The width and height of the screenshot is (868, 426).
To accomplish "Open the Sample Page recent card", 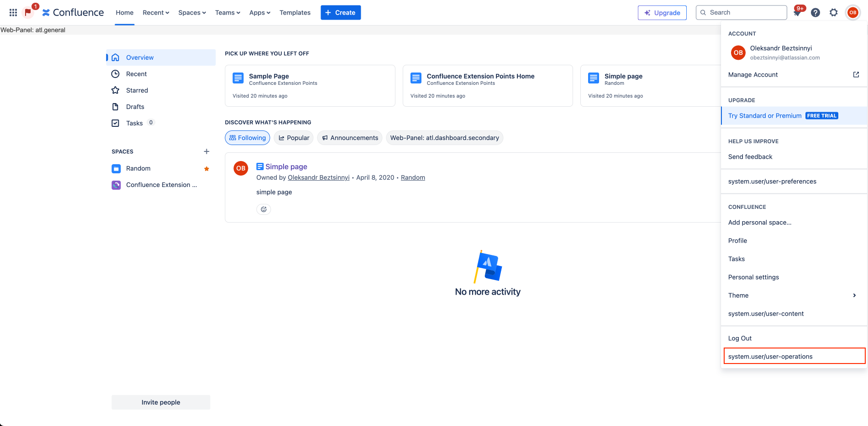I will [310, 86].
